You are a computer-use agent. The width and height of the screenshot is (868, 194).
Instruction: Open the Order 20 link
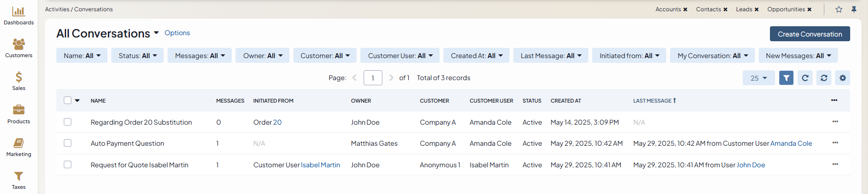click(x=267, y=122)
